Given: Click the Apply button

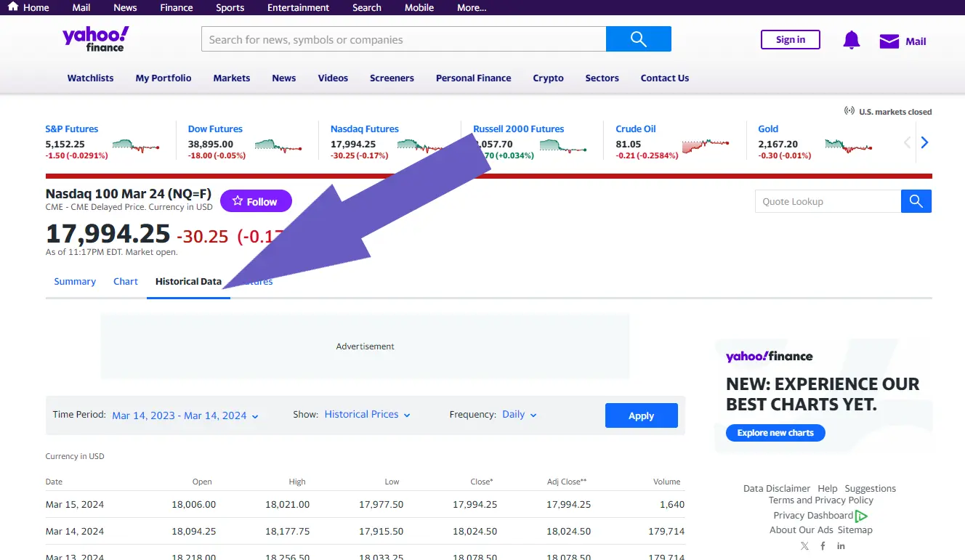Looking at the screenshot, I should point(641,415).
